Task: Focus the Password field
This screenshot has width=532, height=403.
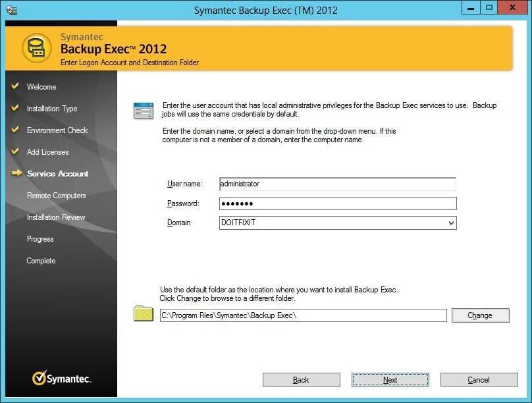Action: pos(338,203)
